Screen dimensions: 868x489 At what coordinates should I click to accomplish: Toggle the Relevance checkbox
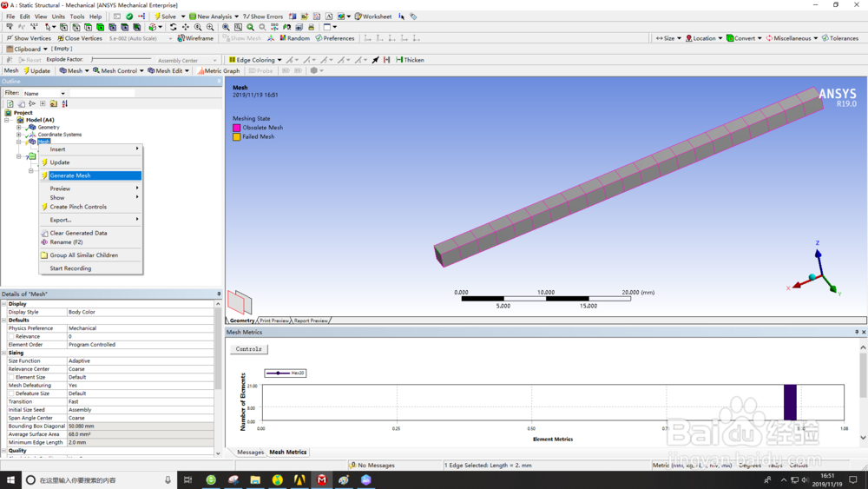[11, 337]
